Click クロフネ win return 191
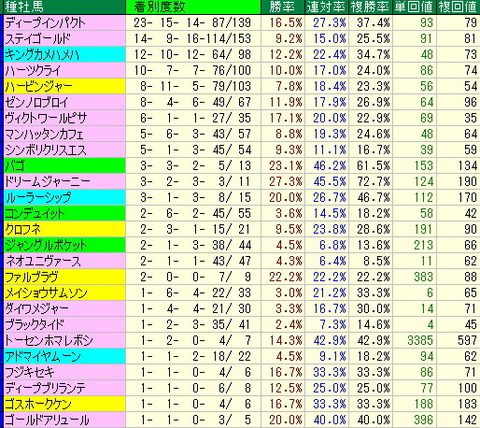Screen dimensions: 480x428 (x=424, y=229)
